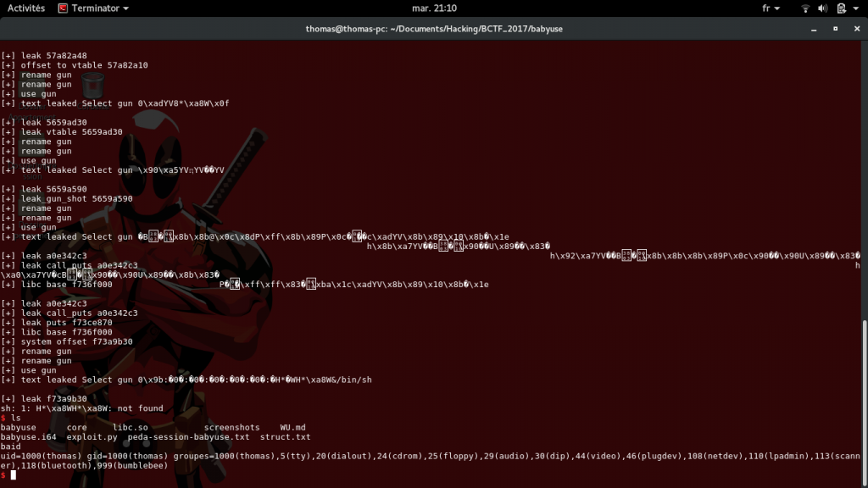The width and height of the screenshot is (868, 488).
Task: Click the shell prompt cursor on last line
Action: click(14, 474)
